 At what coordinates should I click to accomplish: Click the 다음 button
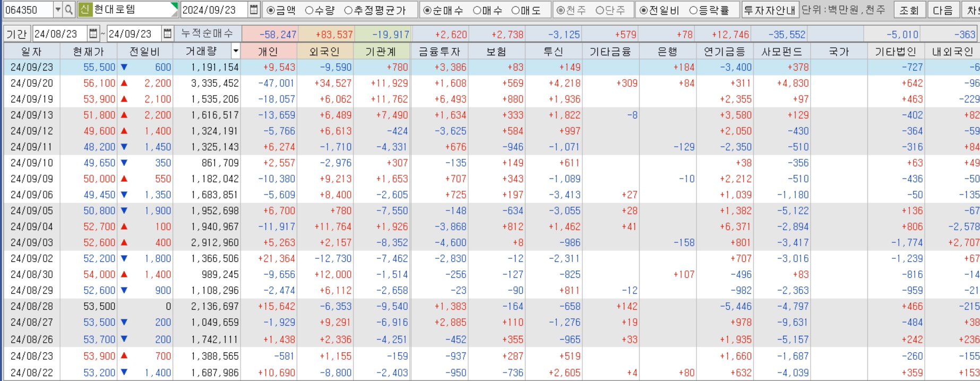point(943,10)
